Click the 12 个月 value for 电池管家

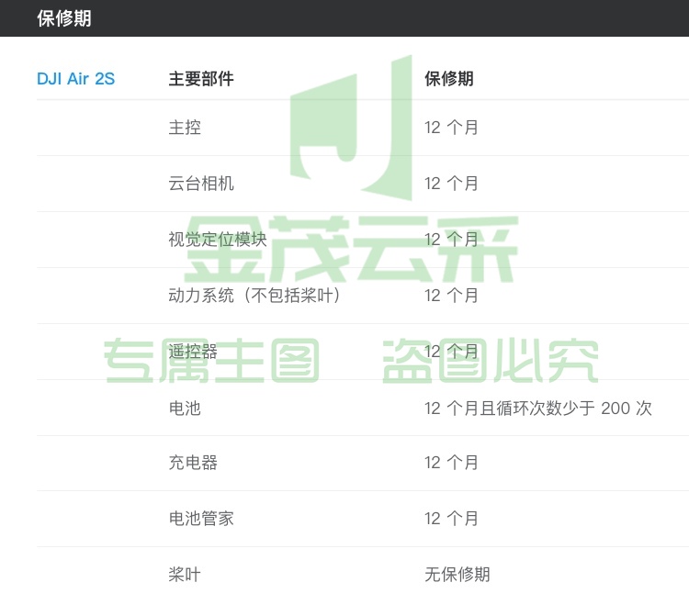tap(451, 519)
